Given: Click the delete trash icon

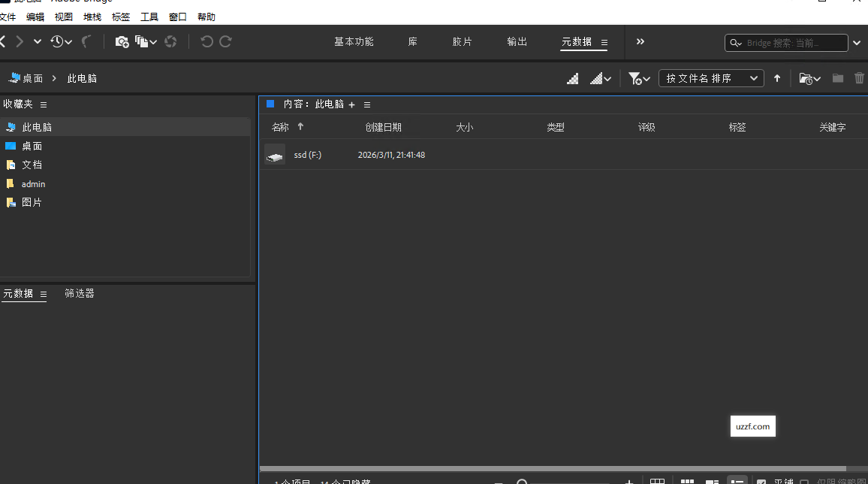Looking at the screenshot, I should tap(859, 77).
